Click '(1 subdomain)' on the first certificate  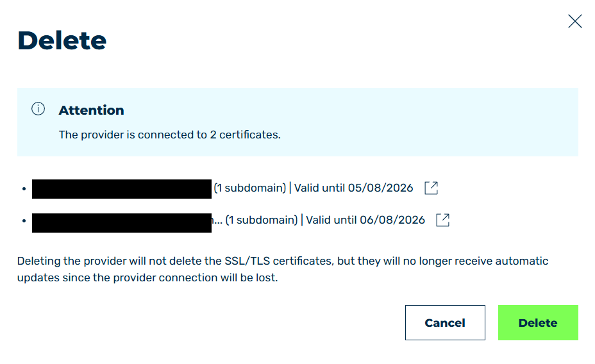pos(249,188)
